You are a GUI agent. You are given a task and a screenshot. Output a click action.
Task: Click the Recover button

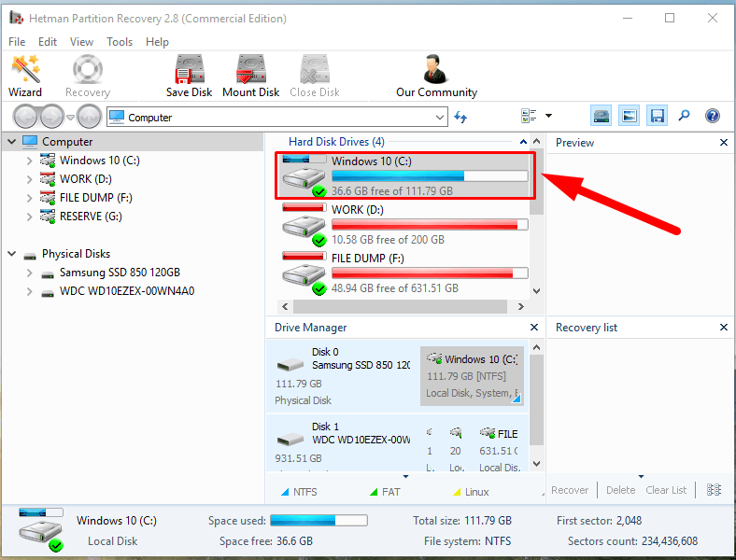click(x=570, y=490)
